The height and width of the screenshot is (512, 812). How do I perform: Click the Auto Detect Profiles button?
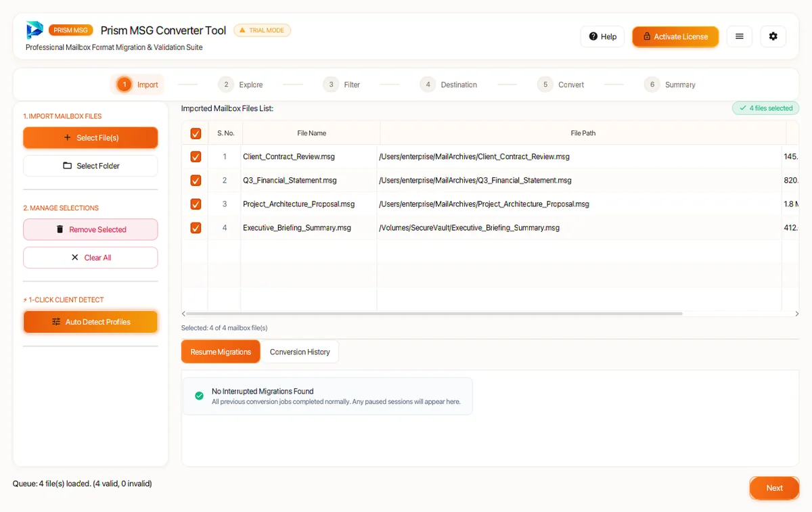click(91, 322)
